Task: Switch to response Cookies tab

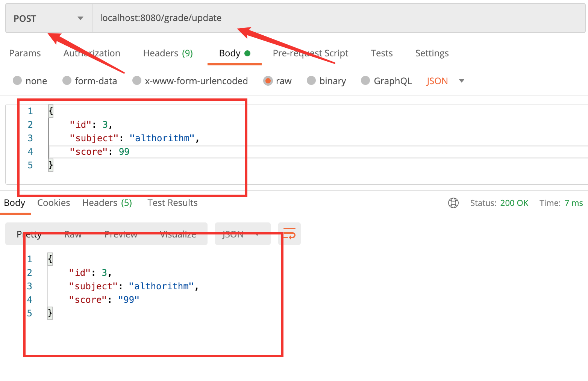Action: [54, 203]
